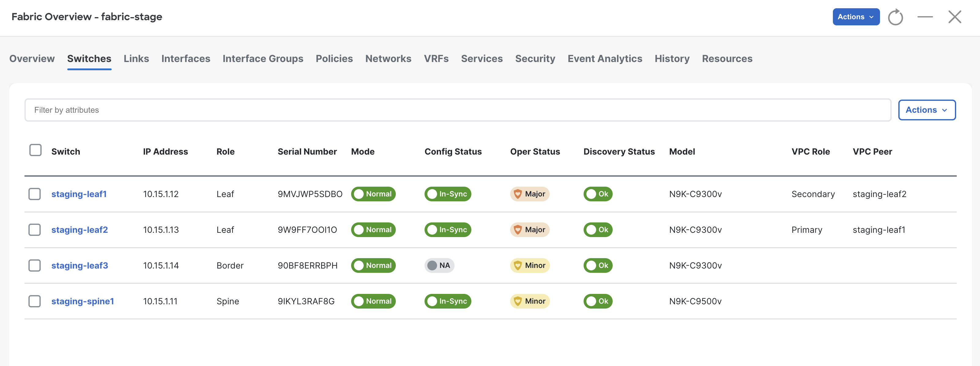Click the Major oper status for staging-leaf1
The image size is (980, 366).
(x=529, y=194)
